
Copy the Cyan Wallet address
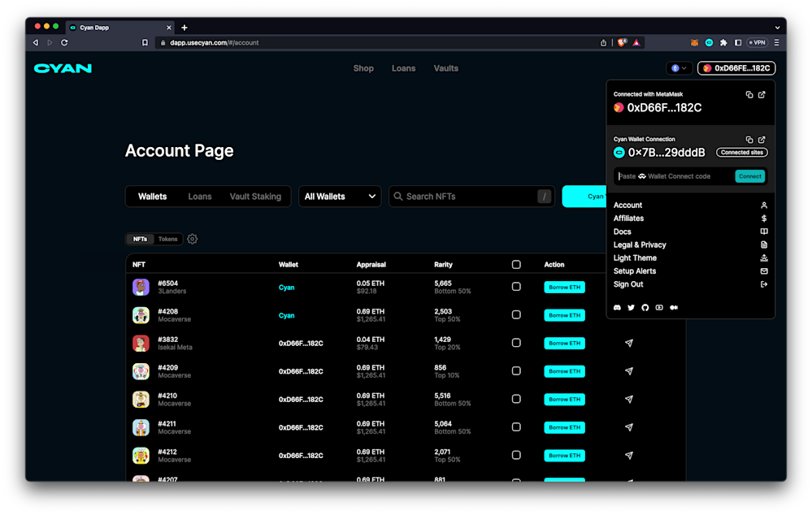click(x=749, y=140)
